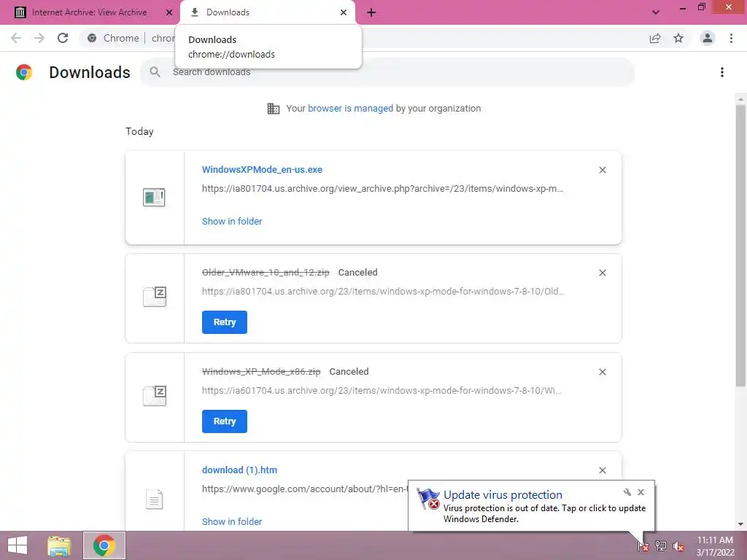Close the Downloads tab
The height and width of the screenshot is (560, 747).
pos(344,12)
